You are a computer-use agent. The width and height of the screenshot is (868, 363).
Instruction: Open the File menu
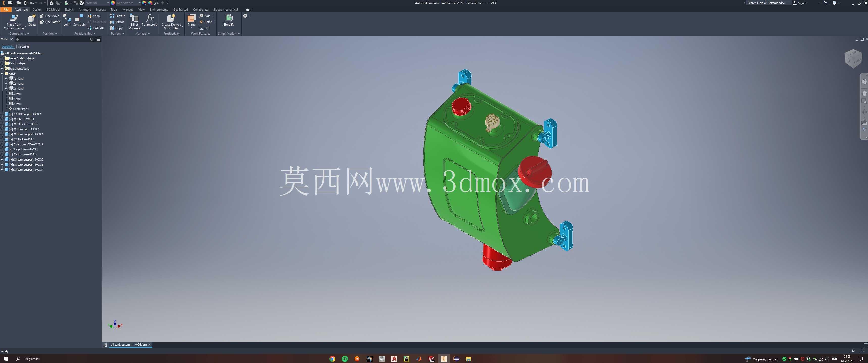[6, 9]
